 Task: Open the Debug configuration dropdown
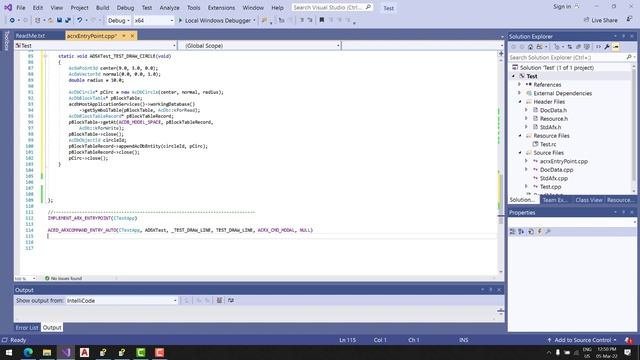(x=118, y=20)
